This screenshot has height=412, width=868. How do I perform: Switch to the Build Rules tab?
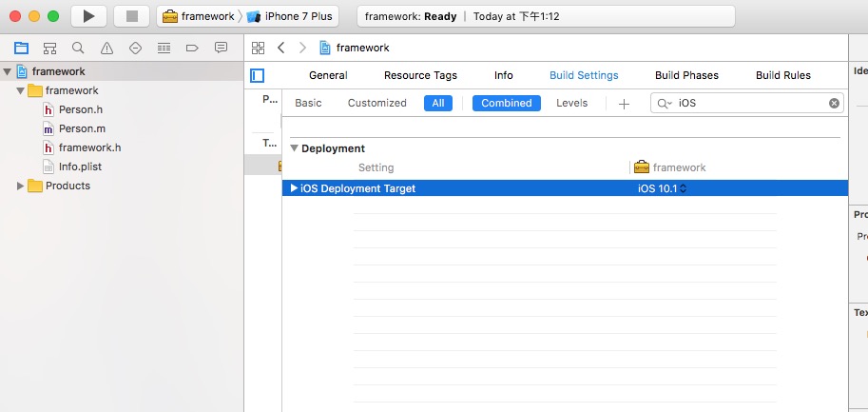(x=783, y=75)
